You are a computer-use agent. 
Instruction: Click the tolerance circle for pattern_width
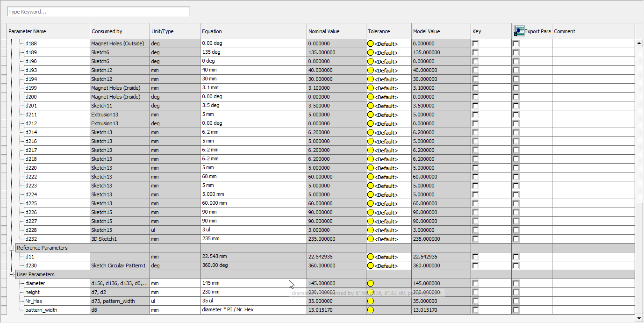pyautogui.click(x=371, y=310)
